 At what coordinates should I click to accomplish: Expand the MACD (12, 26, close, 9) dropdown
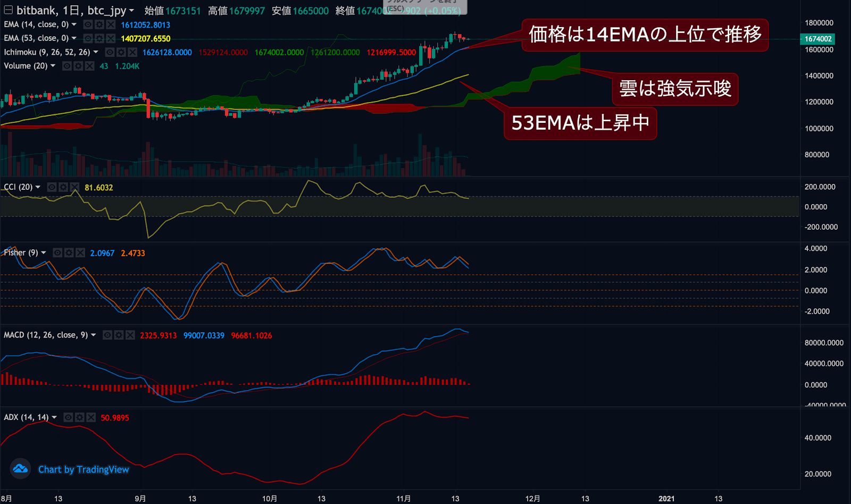pyautogui.click(x=94, y=335)
